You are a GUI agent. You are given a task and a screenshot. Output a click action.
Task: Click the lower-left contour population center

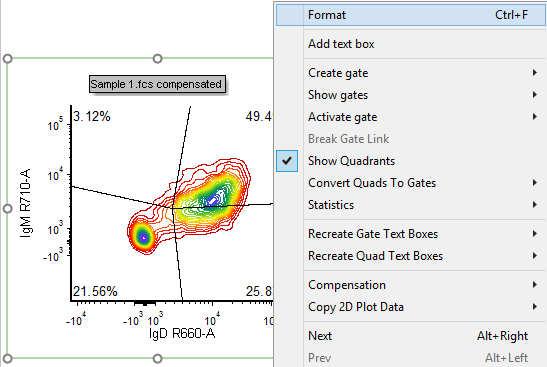click(x=143, y=237)
